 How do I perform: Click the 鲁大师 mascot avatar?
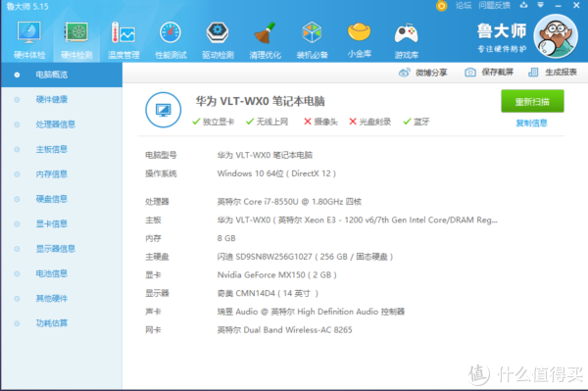(x=556, y=36)
